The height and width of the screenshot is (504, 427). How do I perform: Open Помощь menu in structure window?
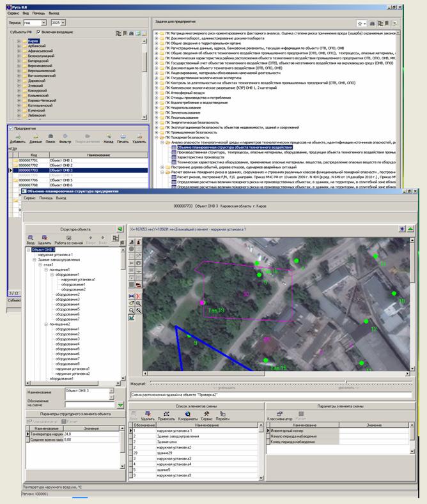[x=46, y=198]
